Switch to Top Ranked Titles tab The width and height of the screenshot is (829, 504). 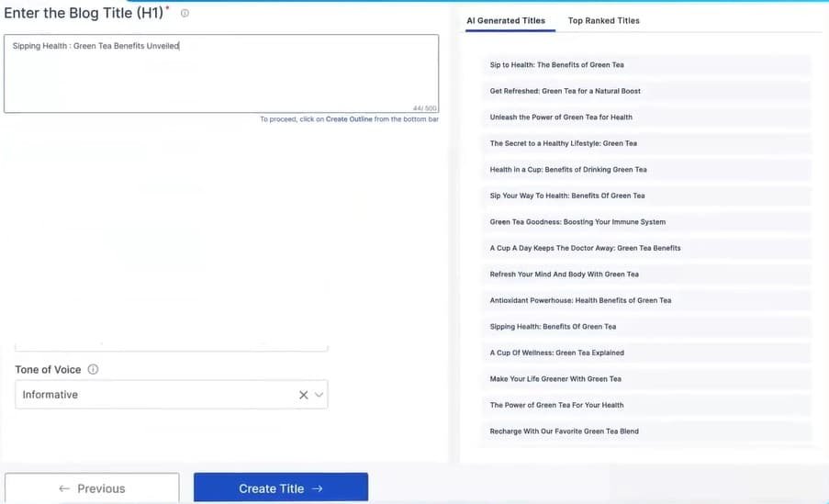click(x=603, y=20)
